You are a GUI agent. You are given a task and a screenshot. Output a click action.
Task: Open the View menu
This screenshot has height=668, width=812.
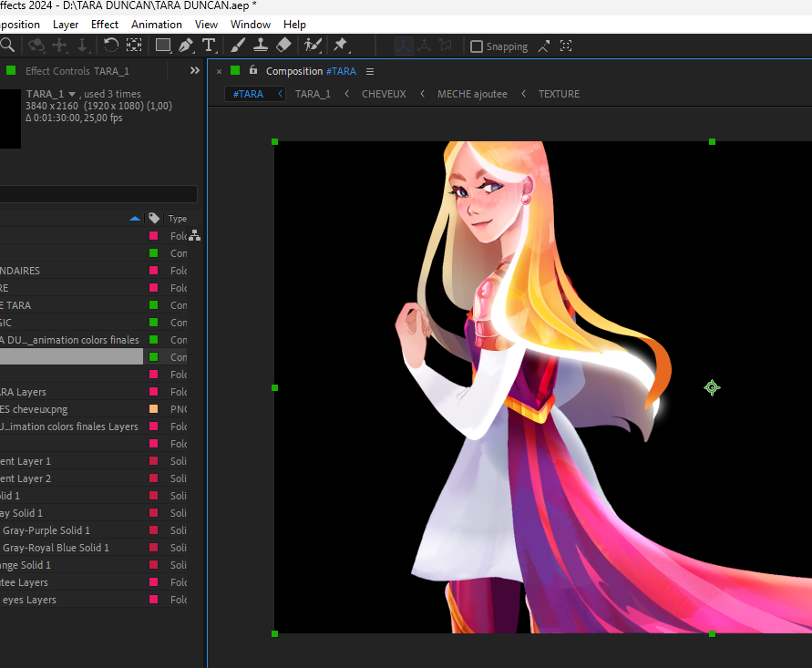click(x=206, y=25)
